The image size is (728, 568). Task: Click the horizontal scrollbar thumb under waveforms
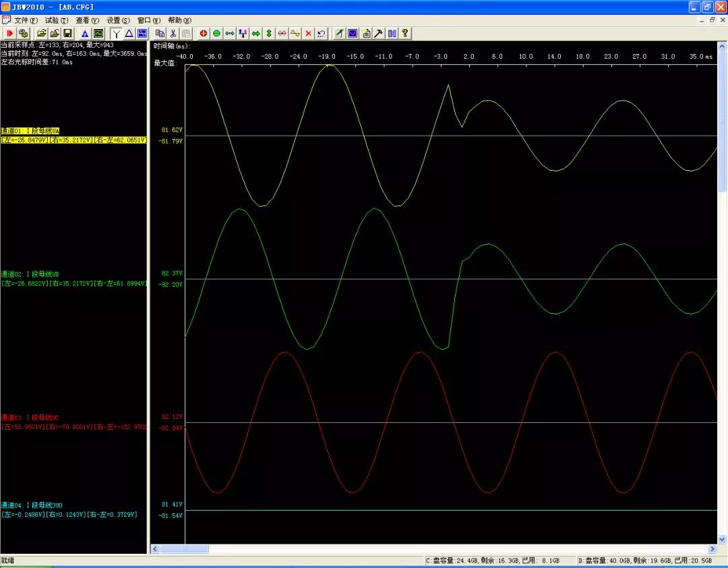pos(184,549)
